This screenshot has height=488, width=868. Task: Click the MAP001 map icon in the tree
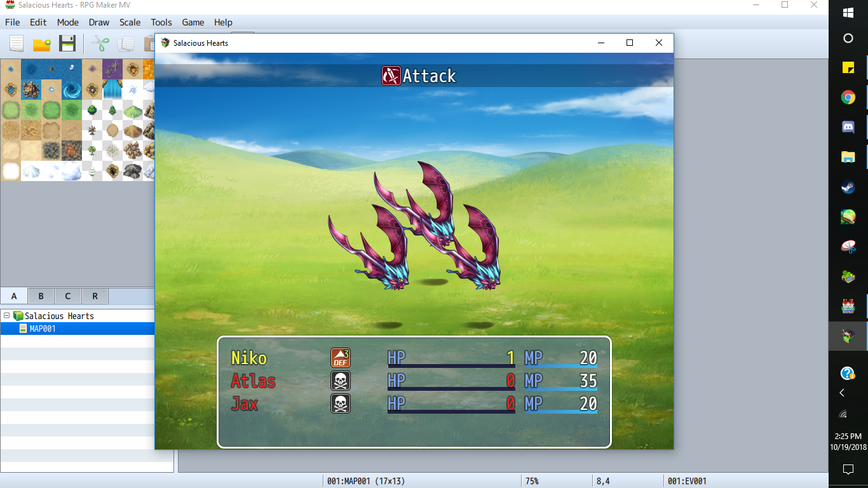(x=24, y=329)
